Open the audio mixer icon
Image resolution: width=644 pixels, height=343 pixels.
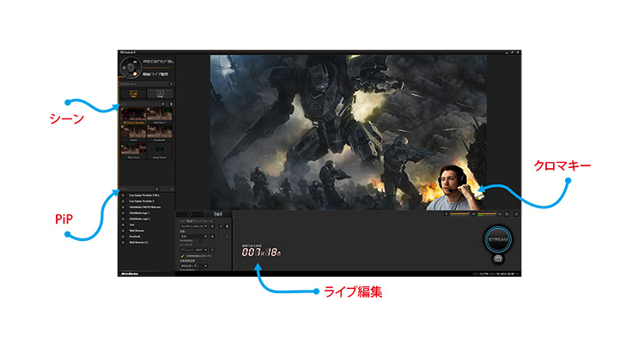point(507,214)
